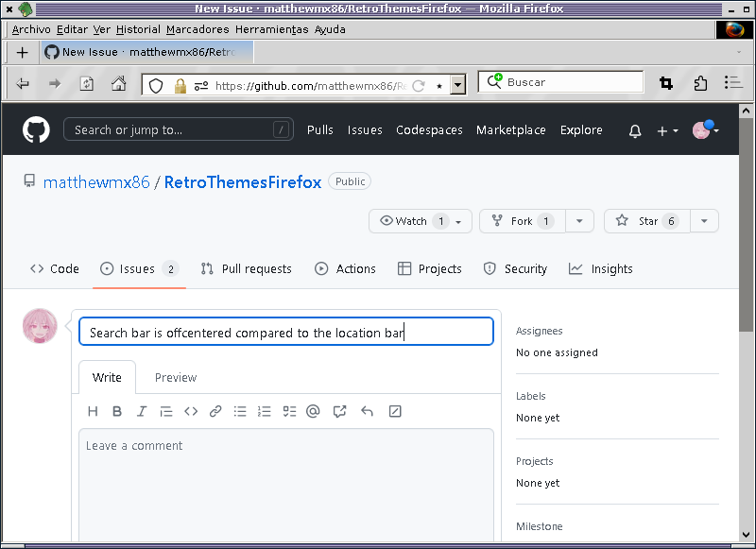Open the RetroThemesFirefox repository link
The width and height of the screenshot is (756, 549).
pos(243,182)
